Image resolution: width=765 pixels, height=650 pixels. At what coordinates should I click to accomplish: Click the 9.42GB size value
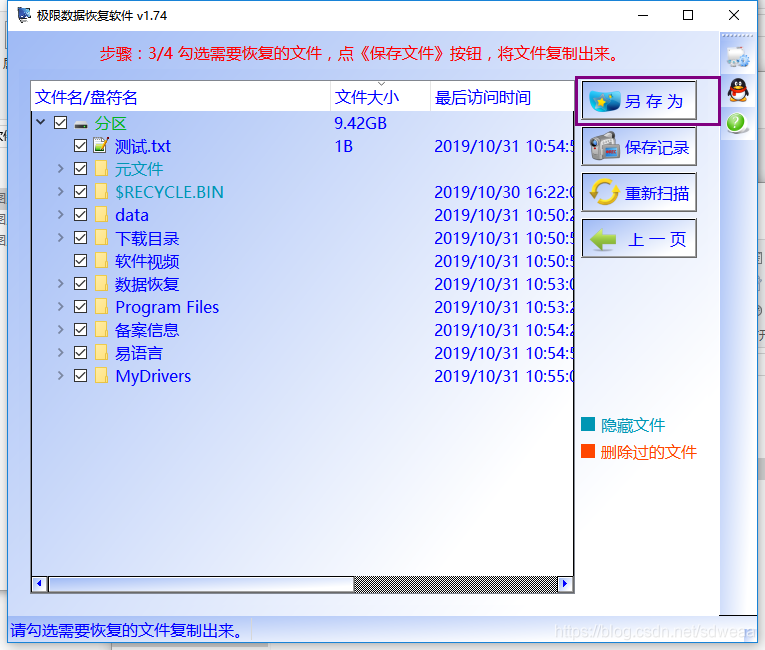click(361, 123)
